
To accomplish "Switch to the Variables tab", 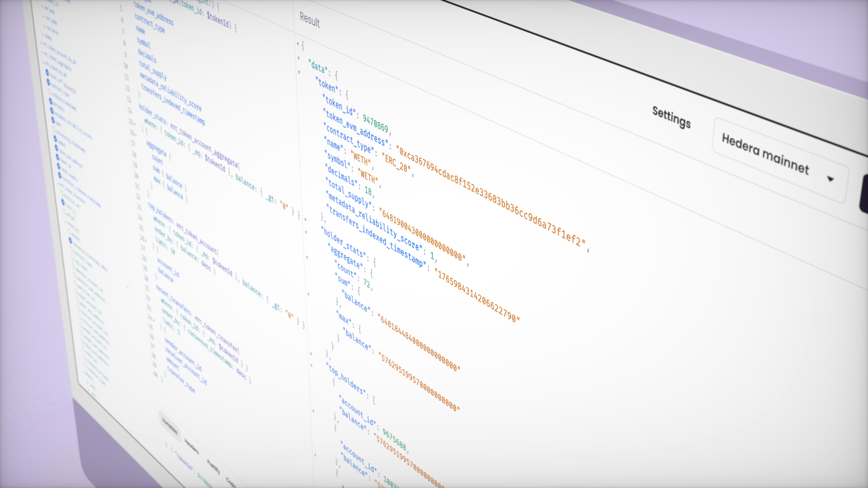I will (x=169, y=426).
